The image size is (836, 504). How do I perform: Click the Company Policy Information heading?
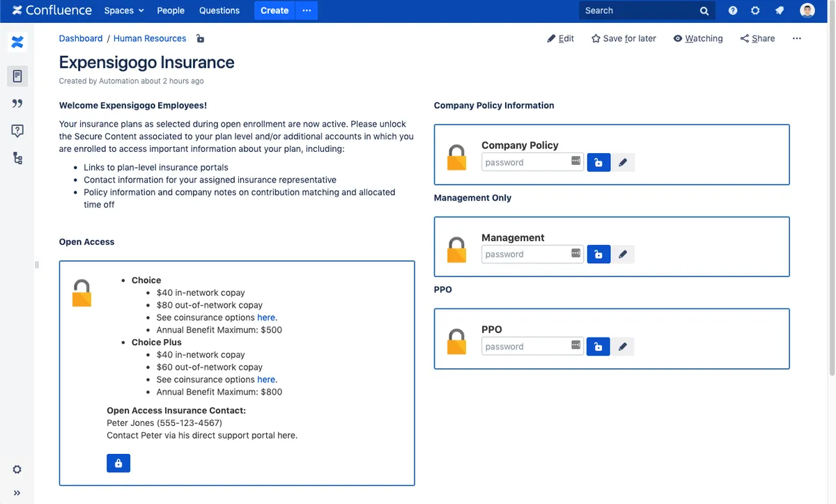point(494,106)
